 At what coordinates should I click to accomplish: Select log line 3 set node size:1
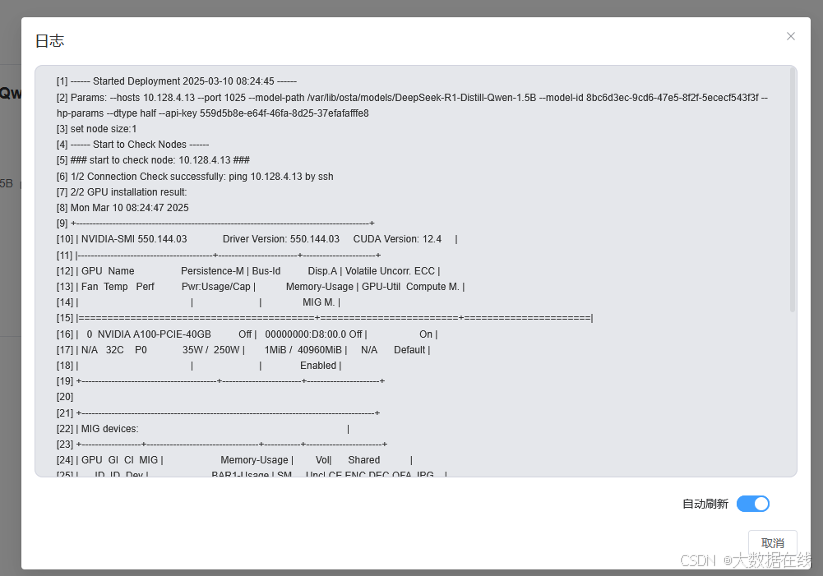(x=97, y=129)
